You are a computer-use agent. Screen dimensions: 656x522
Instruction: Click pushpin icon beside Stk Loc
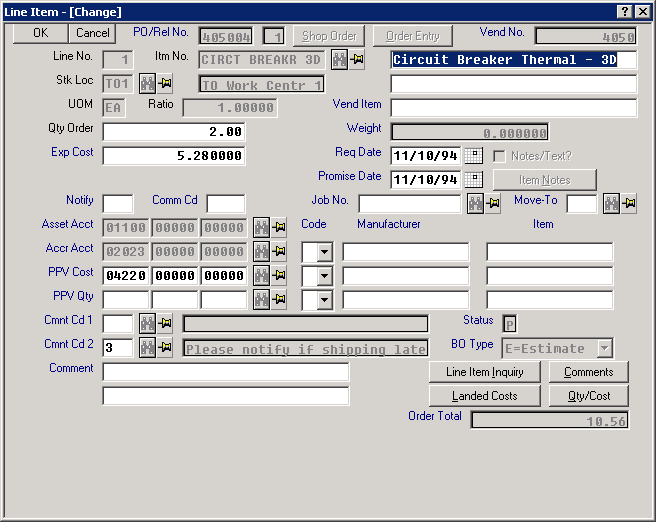pos(165,84)
